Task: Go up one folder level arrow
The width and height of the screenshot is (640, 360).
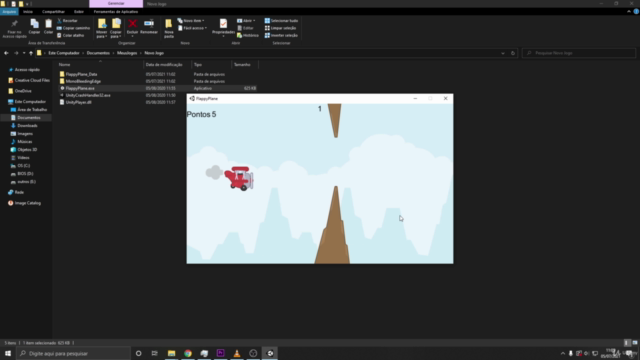Action: point(31,53)
